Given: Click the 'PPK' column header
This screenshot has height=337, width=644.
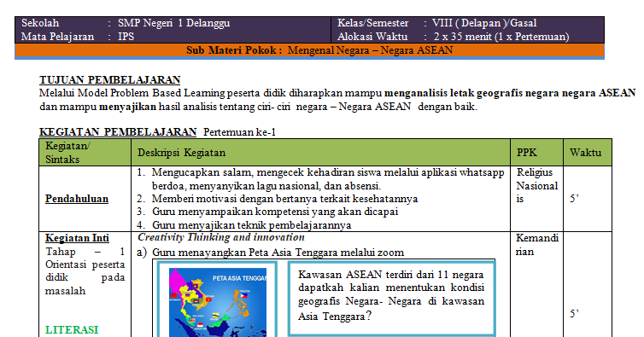Looking at the screenshot, I should (x=526, y=152).
